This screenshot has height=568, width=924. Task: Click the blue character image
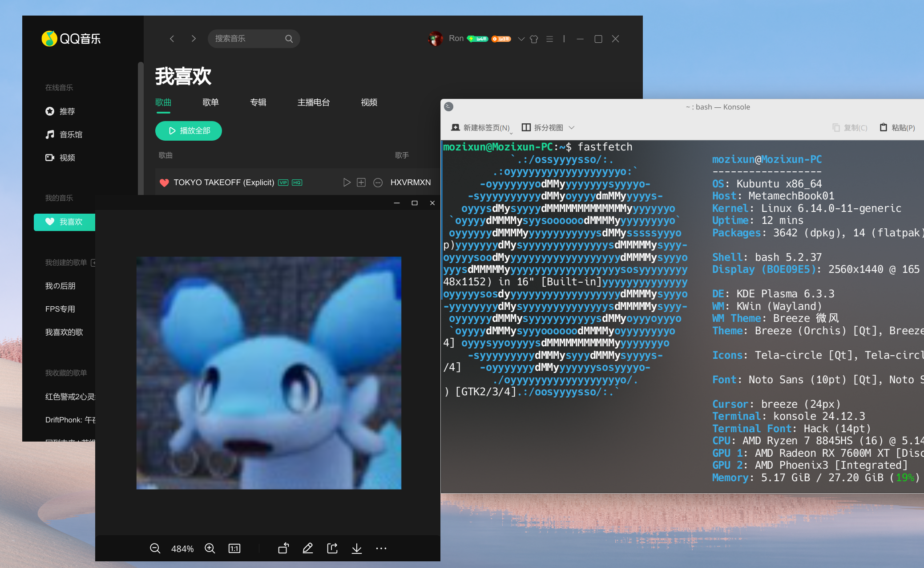269,373
